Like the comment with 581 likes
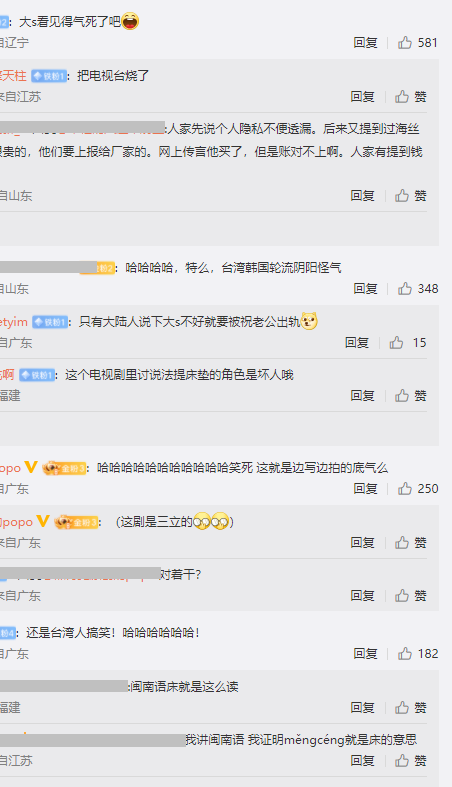 tap(417, 43)
